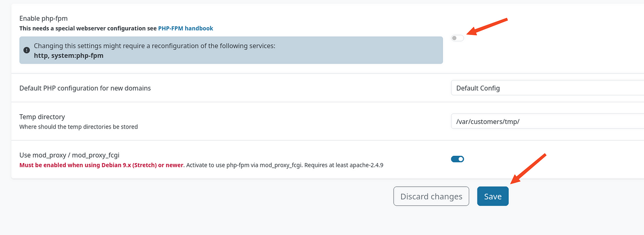Viewport: 644px width, 235px height.
Task: Click 'Default PHP configuration for new domains' label
Action: coord(85,88)
